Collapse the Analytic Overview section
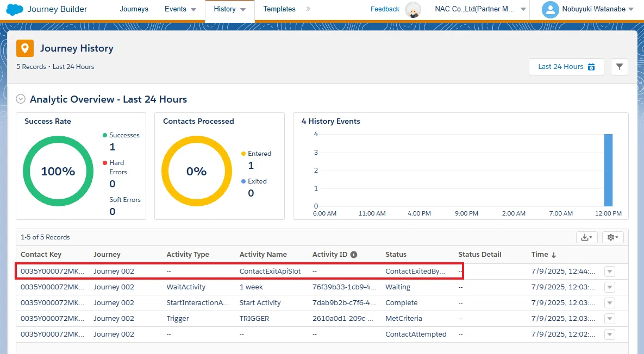This screenshot has height=354, width=644. coord(21,99)
